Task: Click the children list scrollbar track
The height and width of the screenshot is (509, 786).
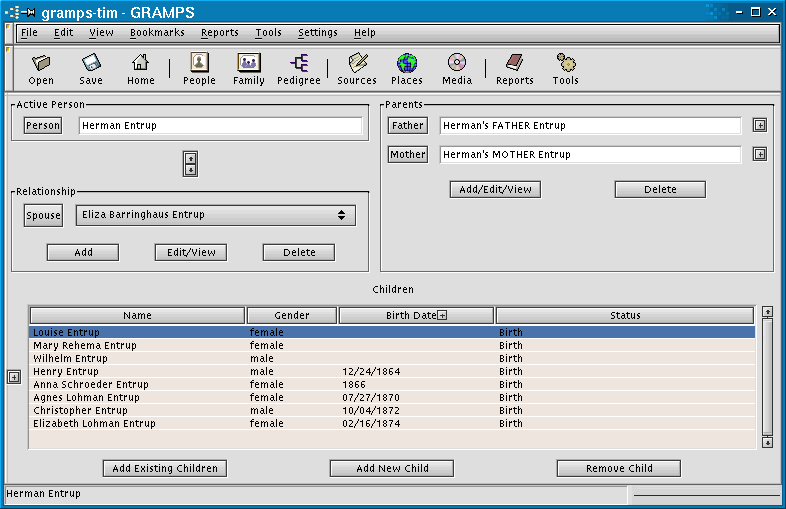Action: pyautogui.click(x=767, y=377)
